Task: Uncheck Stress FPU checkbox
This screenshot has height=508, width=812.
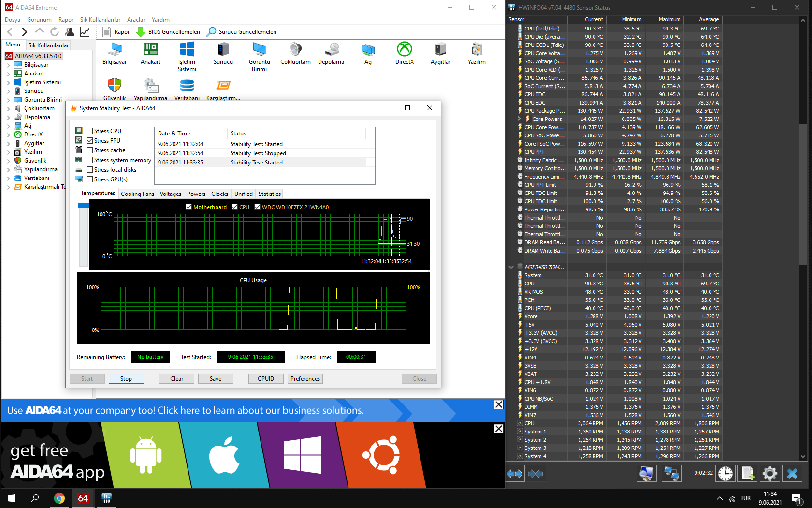Action: (x=89, y=141)
